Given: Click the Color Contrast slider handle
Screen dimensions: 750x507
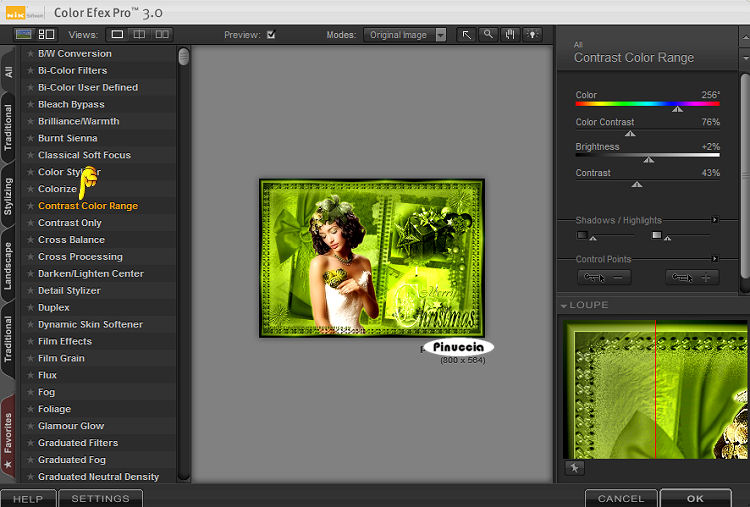Looking at the screenshot, I should [x=630, y=132].
